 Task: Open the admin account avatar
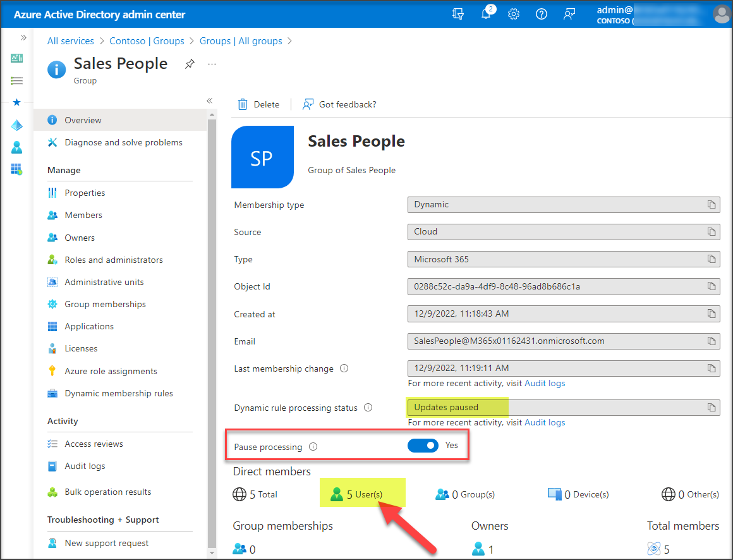pyautogui.click(x=721, y=14)
